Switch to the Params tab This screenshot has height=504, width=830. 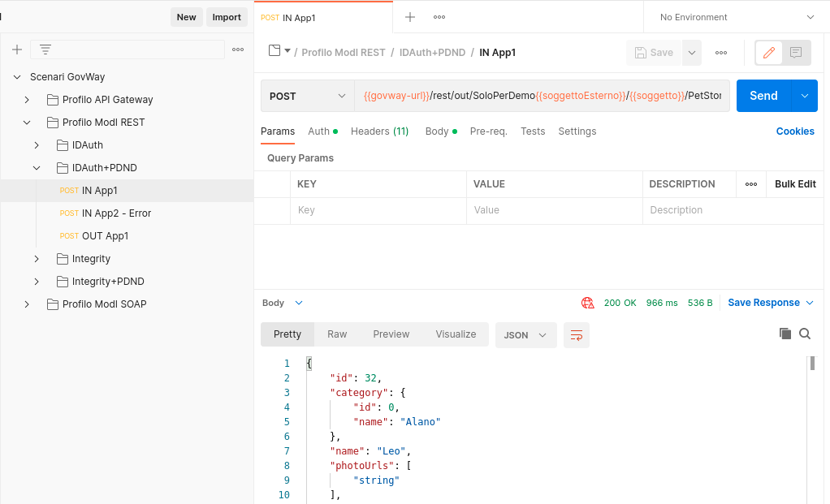point(278,131)
